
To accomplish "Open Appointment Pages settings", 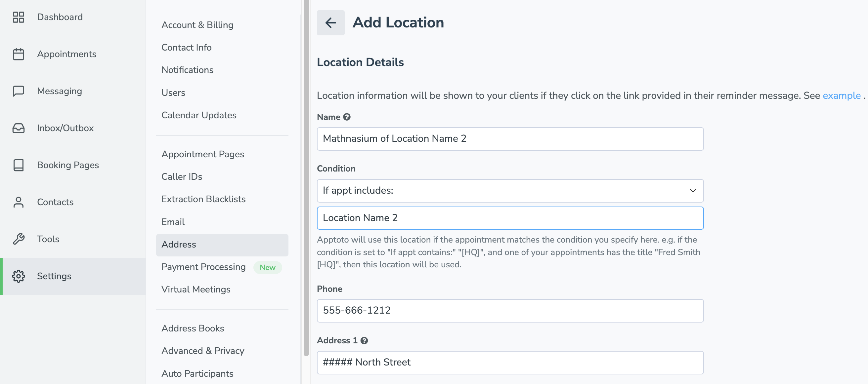I will tap(202, 154).
